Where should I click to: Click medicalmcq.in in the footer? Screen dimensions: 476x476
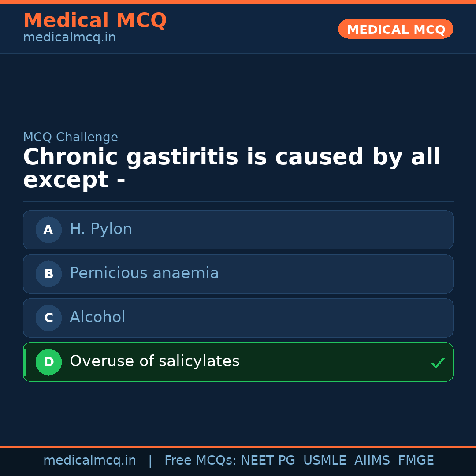89,461
